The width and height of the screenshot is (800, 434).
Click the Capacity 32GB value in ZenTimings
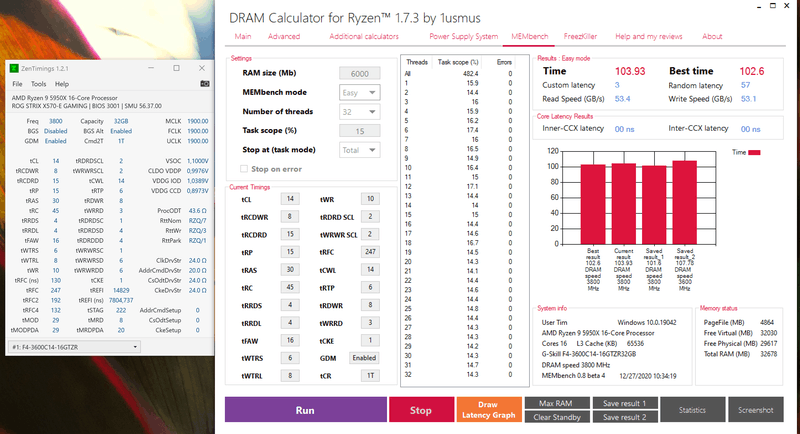click(x=121, y=121)
